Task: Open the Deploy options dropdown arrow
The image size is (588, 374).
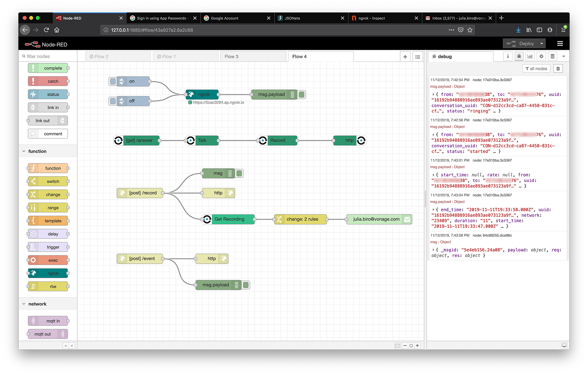Action: click(542, 44)
